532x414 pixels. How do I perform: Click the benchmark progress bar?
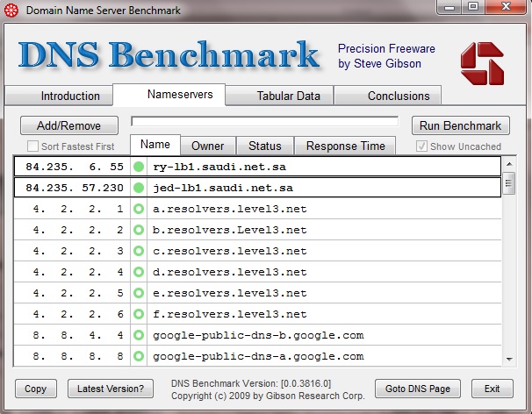point(265,121)
